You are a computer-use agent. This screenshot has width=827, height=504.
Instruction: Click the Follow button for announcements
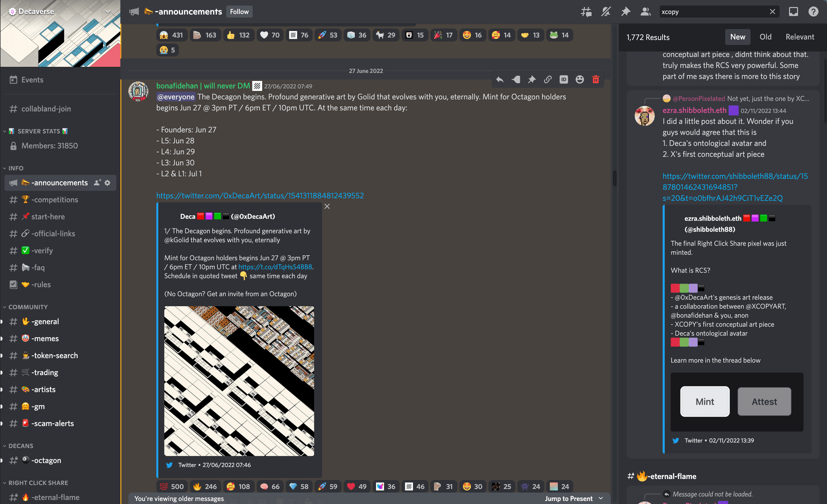(239, 12)
